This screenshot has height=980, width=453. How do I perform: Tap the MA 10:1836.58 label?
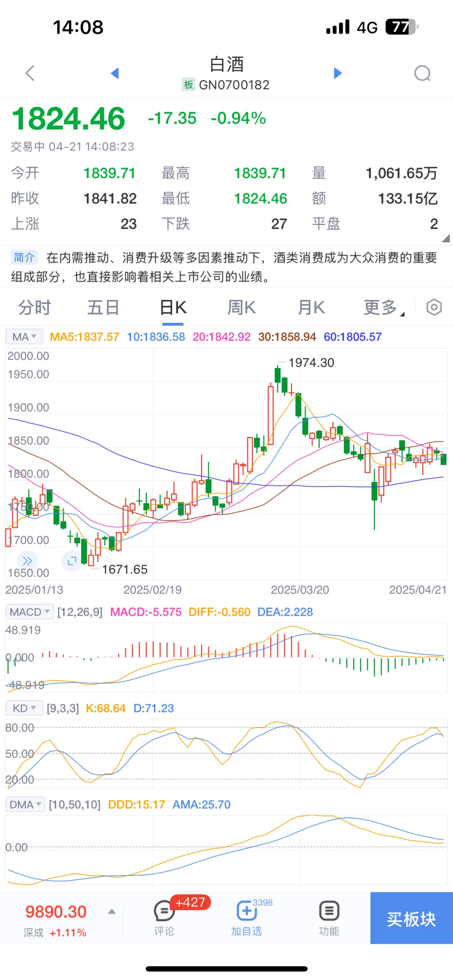point(156,337)
